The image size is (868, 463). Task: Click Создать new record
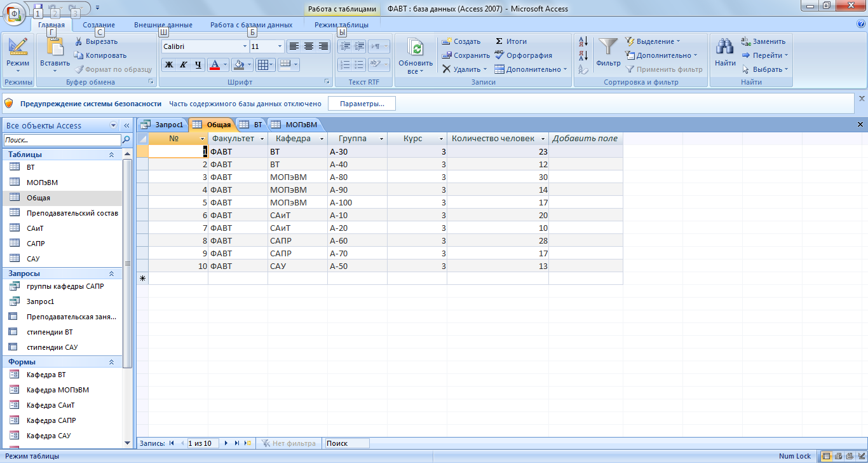[x=461, y=41]
